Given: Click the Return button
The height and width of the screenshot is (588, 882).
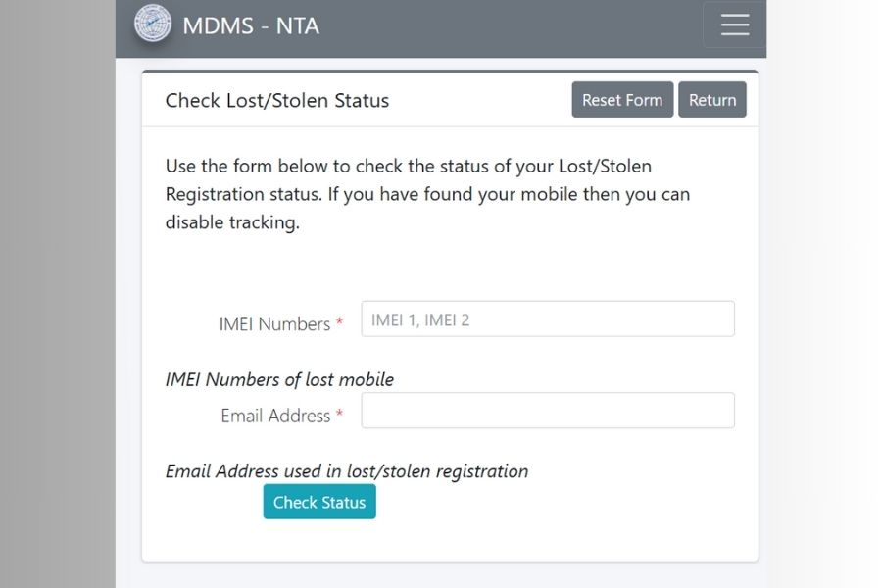Looking at the screenshot, I should 712,99.
